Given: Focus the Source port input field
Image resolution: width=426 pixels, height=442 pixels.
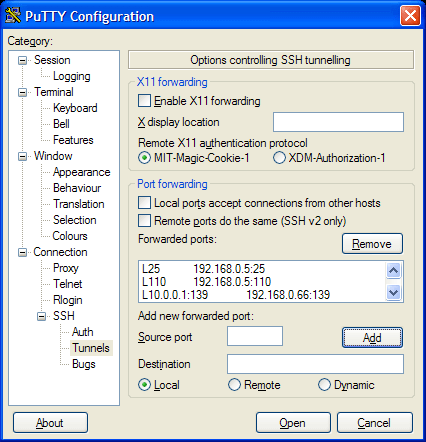Looking at the screenshot, I should tap(255, 336).
